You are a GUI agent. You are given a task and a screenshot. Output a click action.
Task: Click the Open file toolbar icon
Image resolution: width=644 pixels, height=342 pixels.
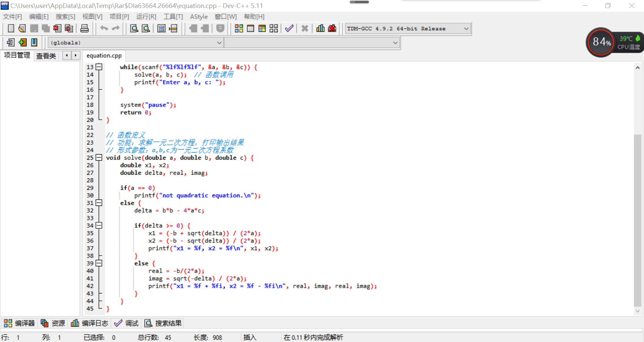pyautogui.click(x=22, y=28)
